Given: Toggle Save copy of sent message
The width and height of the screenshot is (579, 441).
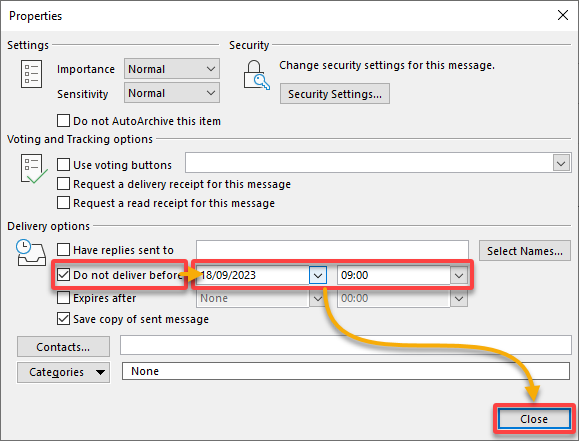Looking at the screenshot, I should tap(63, 318).
